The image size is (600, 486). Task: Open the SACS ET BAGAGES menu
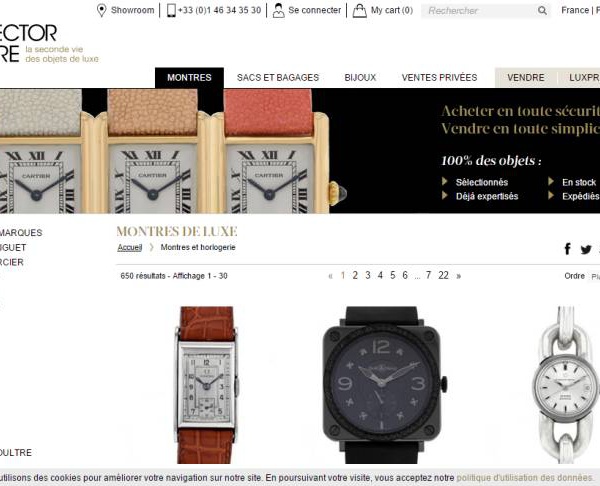click(278, 78)
